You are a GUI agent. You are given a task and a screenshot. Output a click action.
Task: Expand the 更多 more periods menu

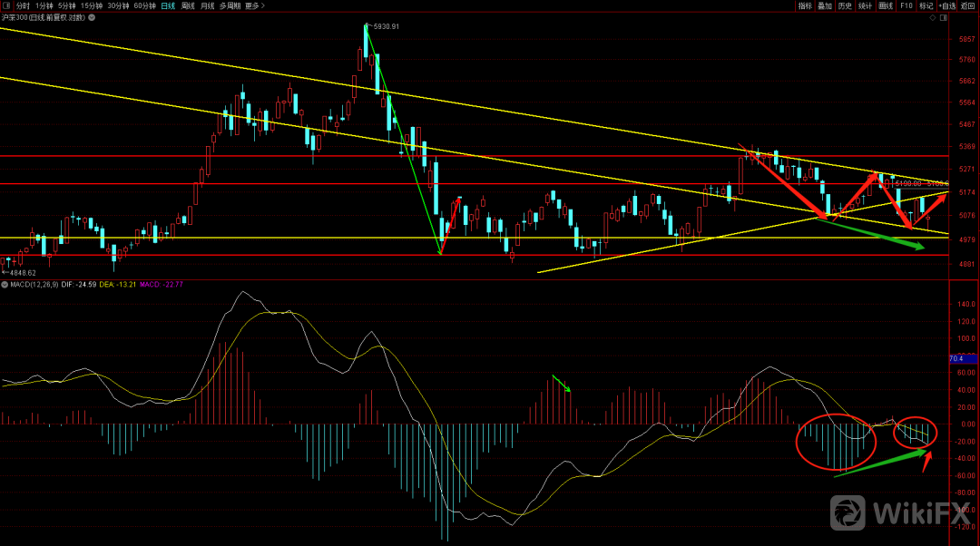point(255,5)
